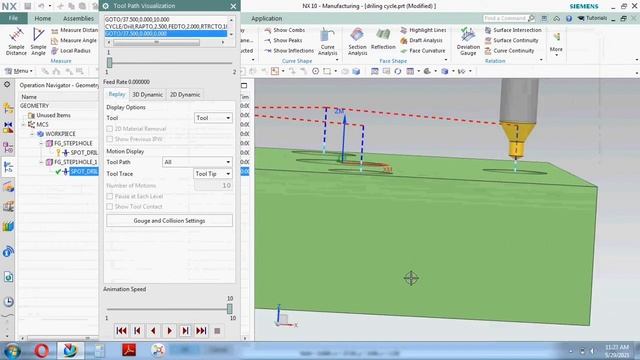Collapse the FG_STEP1HOLE group
The height and width of the screenshot is (360, 640).
[x=41, y=143]
